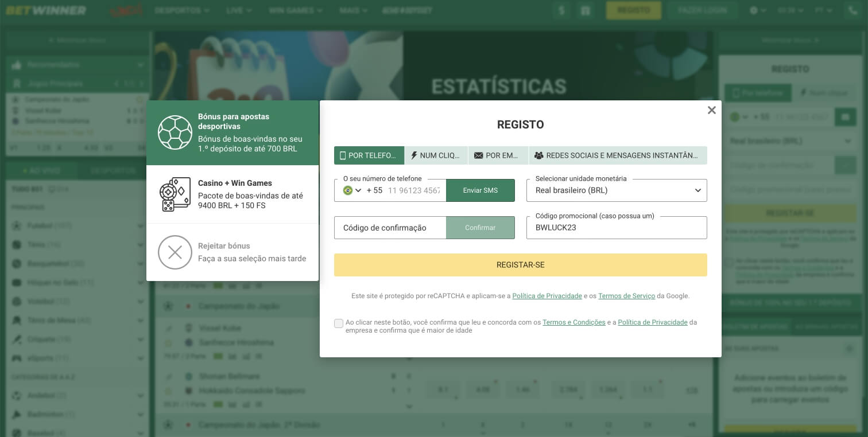Open Google Termos de Serviço link
The height and width of the screenshot is (437, 868).
(x=626, y=296)
